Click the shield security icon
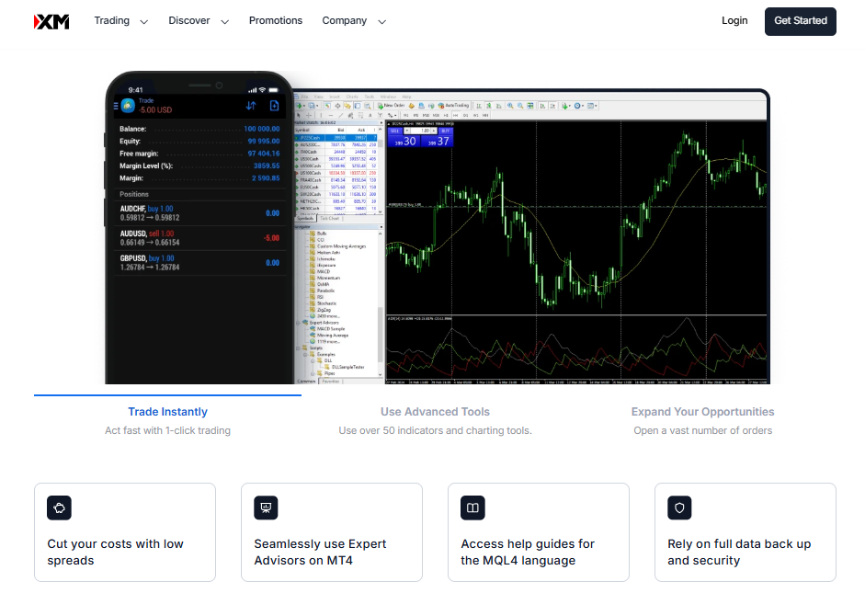Image resolution: width=865 pixels, height=616 pixels. pyautogui.click(x=679, y=508)
